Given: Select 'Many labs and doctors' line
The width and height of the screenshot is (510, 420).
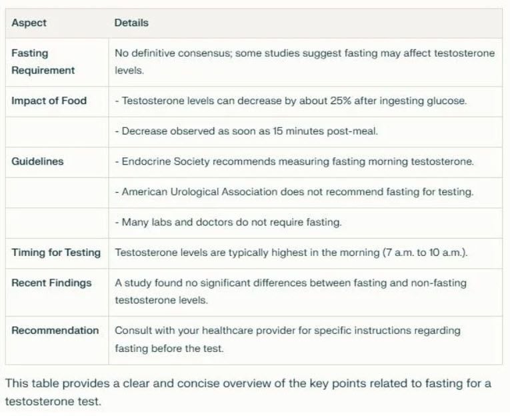Looking at the screenshot, I should (228, 222).
